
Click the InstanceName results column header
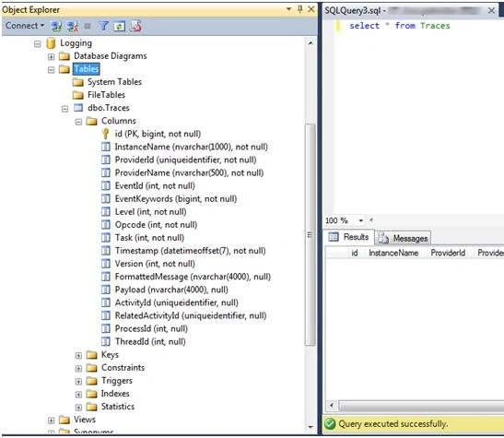click(x=393, y=253)
